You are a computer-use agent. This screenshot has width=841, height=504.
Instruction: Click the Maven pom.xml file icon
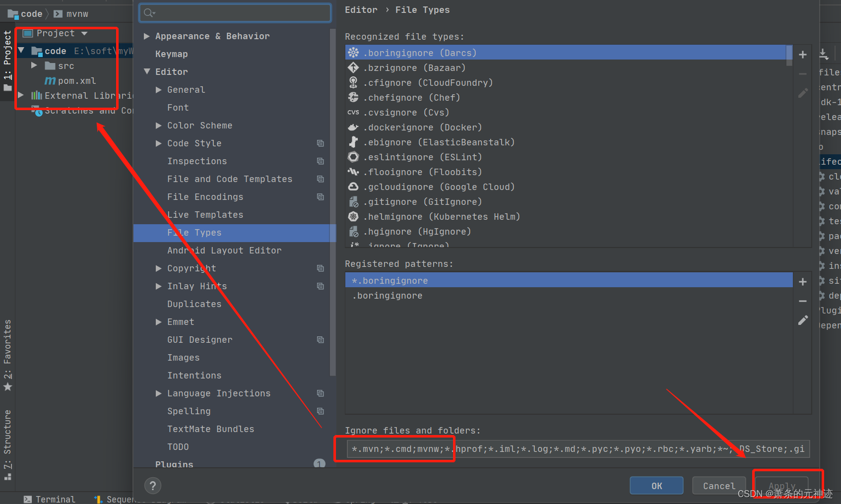(x=50, y=81)
